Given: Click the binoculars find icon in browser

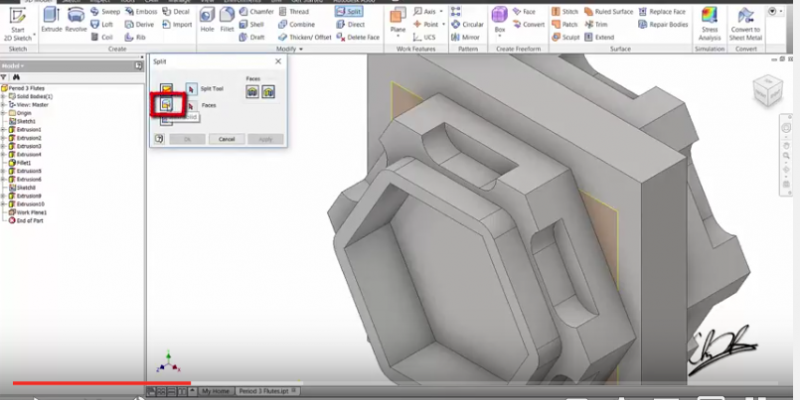Looking at the screenshot, I should click(x=17, y=76).
